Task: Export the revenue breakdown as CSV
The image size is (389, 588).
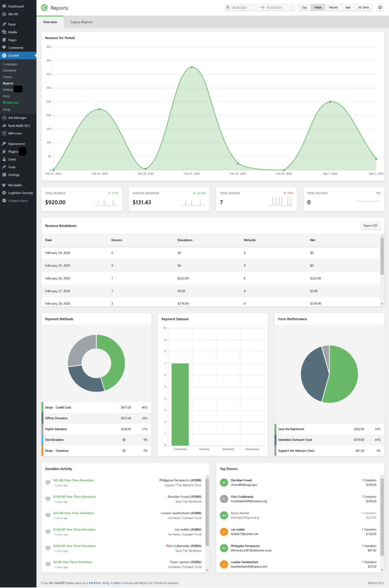Action: 371,225
